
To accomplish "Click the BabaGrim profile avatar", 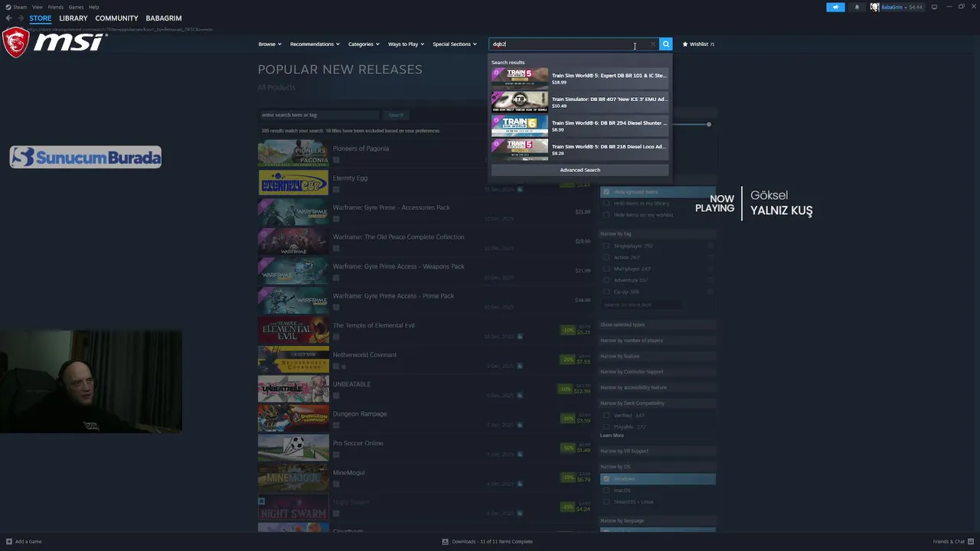I will [x=874, y=7].
